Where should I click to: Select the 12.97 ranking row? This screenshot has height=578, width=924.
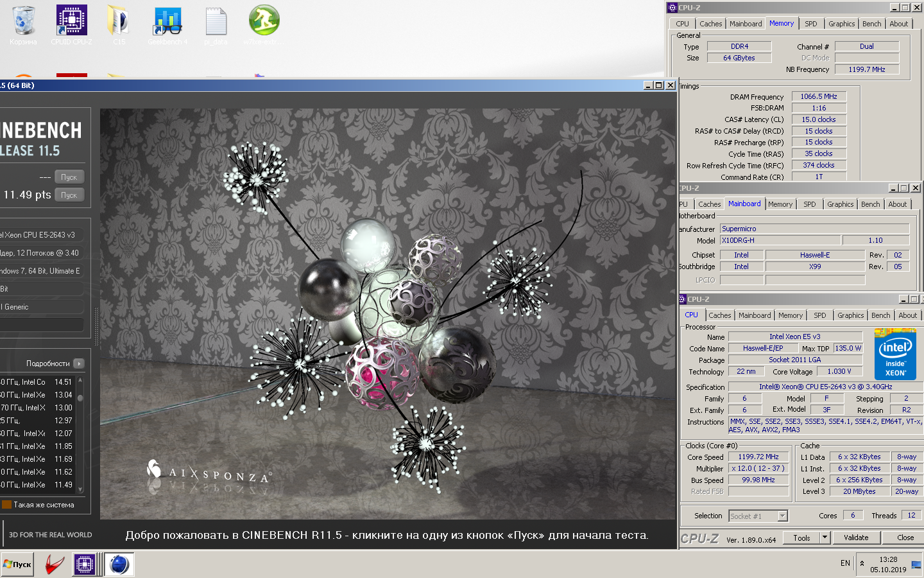click(37, 421)
